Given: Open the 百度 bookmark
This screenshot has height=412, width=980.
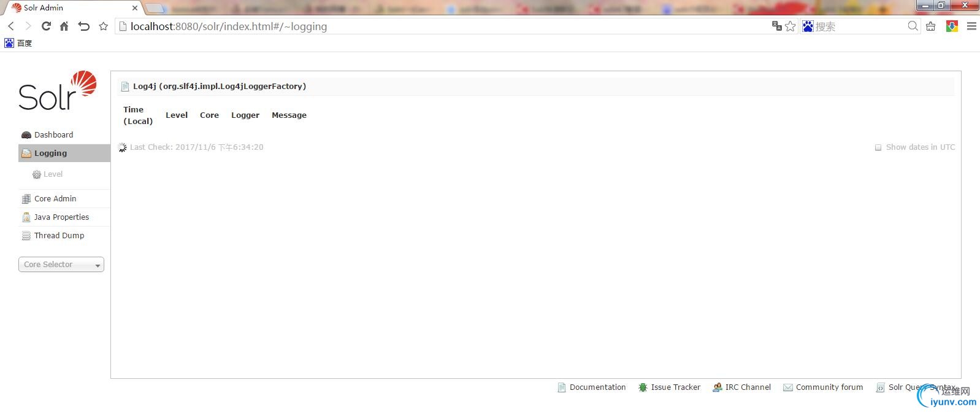Looking at the screenshot, I should point(18,43).
